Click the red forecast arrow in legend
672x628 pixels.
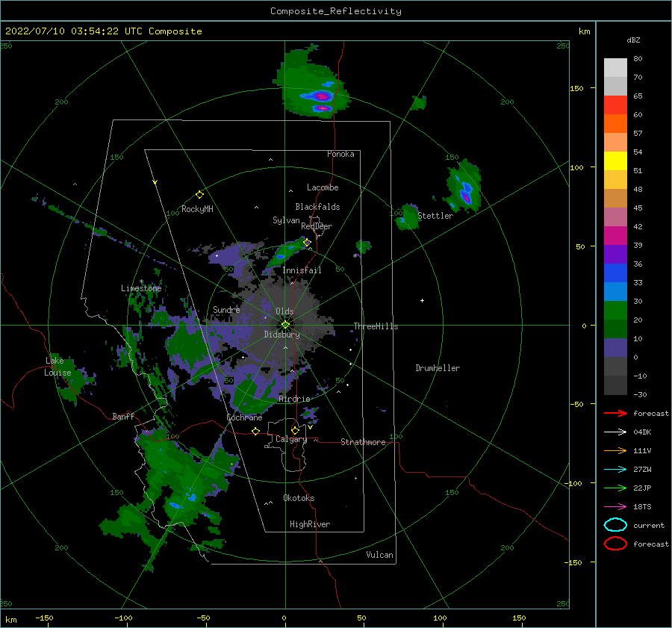point(615,413)
